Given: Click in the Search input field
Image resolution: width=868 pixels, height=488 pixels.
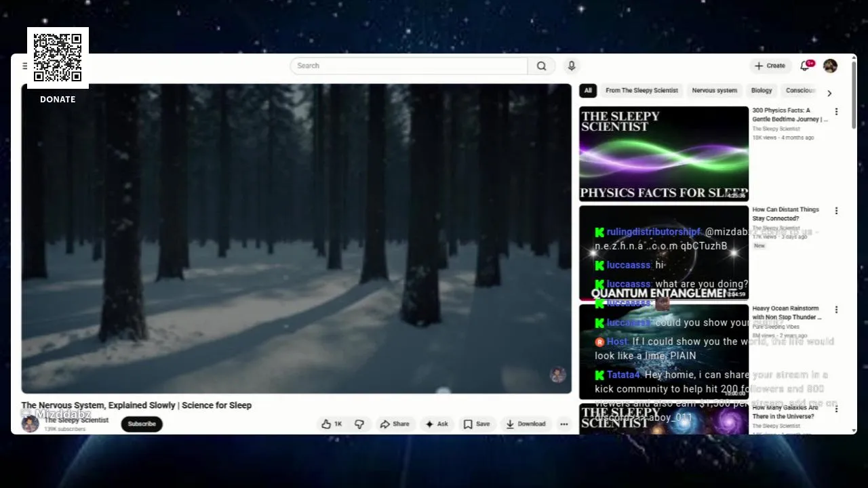Looking at the screenshot, I should [x=409, y=66].
